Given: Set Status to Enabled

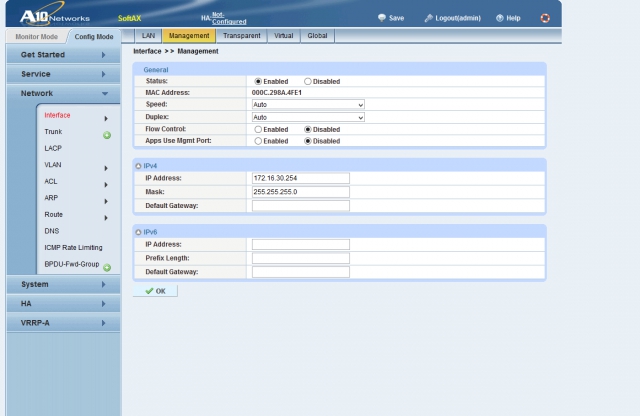Looking at the screenshot, I should (258, 81).
